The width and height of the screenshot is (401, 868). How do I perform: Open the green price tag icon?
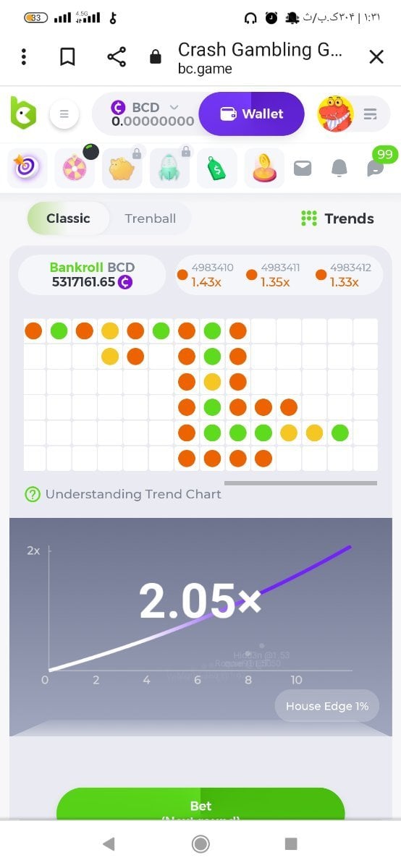216,169
